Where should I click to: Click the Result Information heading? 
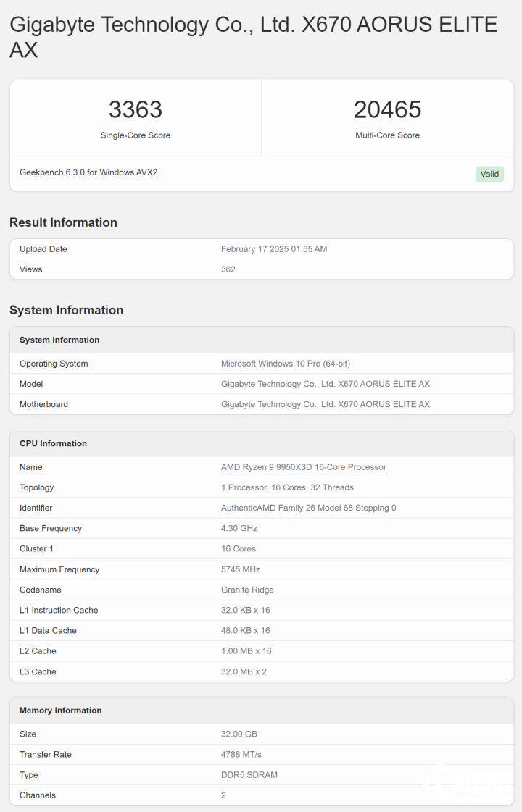click(63, 222)
